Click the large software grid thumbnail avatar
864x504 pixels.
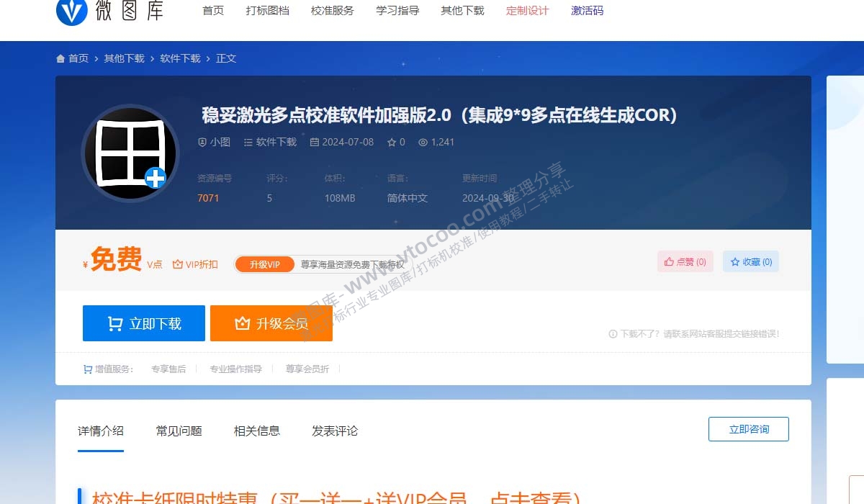(x=130, y=153)
